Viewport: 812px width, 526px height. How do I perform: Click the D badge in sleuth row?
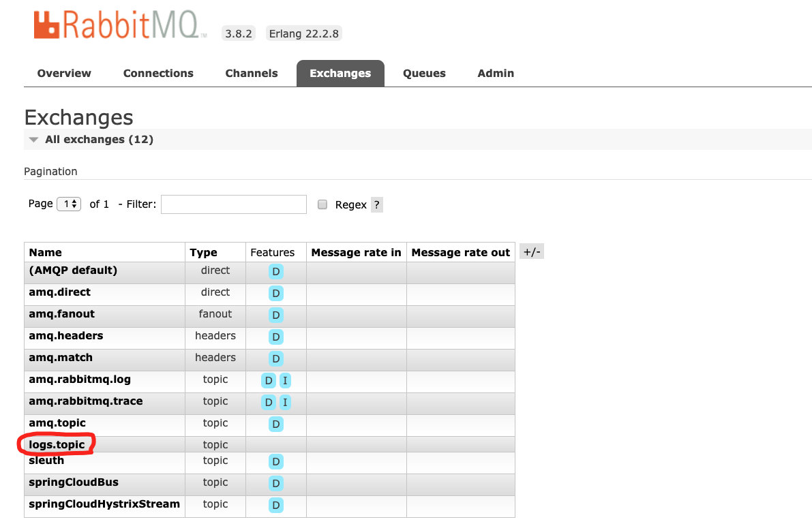[x=276, y=461]
